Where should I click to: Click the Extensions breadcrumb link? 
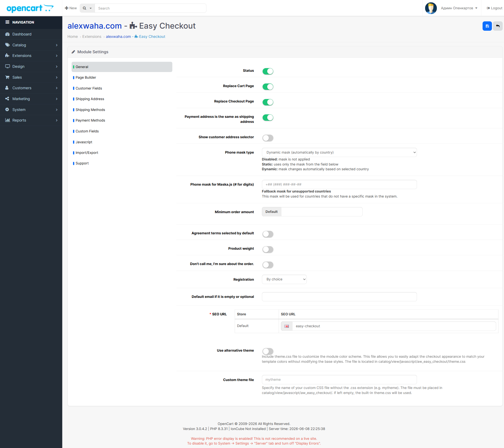coord(92,37)
